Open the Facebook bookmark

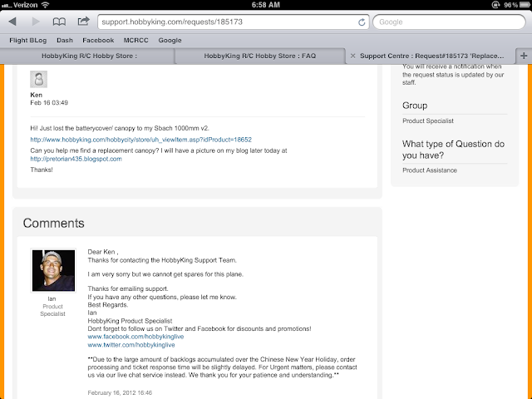(98, 41)
